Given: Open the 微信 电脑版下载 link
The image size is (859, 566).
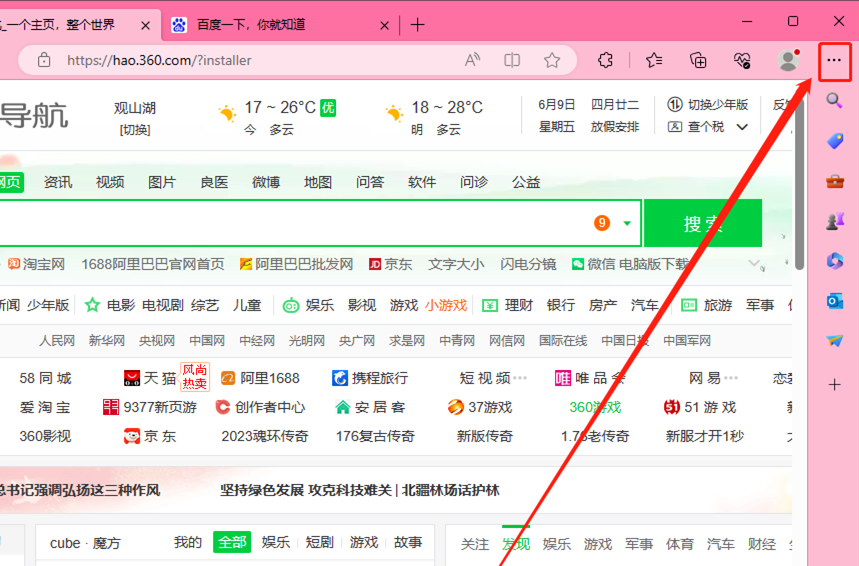Looking at the screenshot, I should [x=630, y=264].
